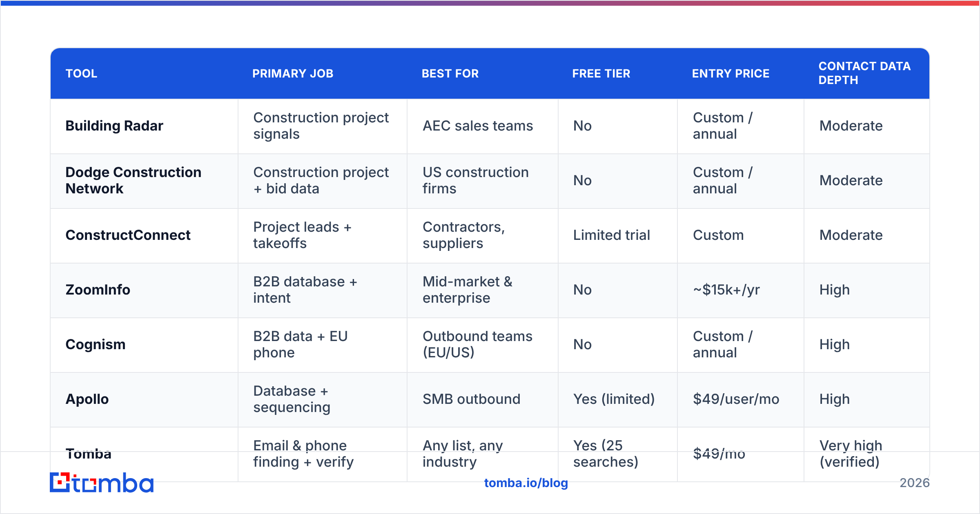This screenshot has width=980, height=514.
Task: Click the Very high (verified) cell
Action: tap(851, 454)
